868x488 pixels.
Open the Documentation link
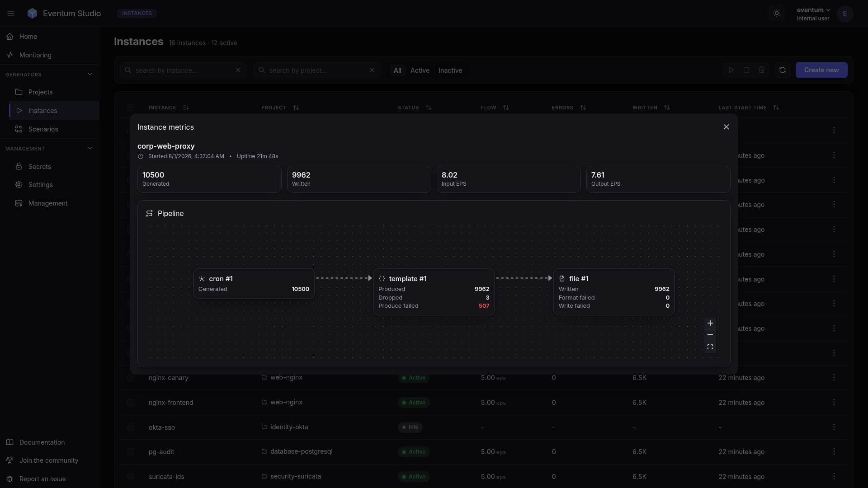tap(42, 442)
